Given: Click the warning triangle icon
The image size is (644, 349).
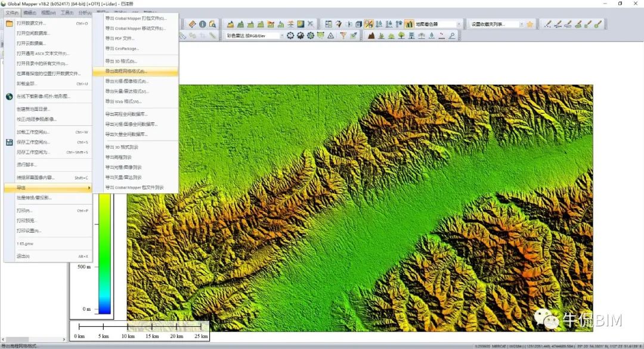Looking at the screenshot, I should (330, 36).
